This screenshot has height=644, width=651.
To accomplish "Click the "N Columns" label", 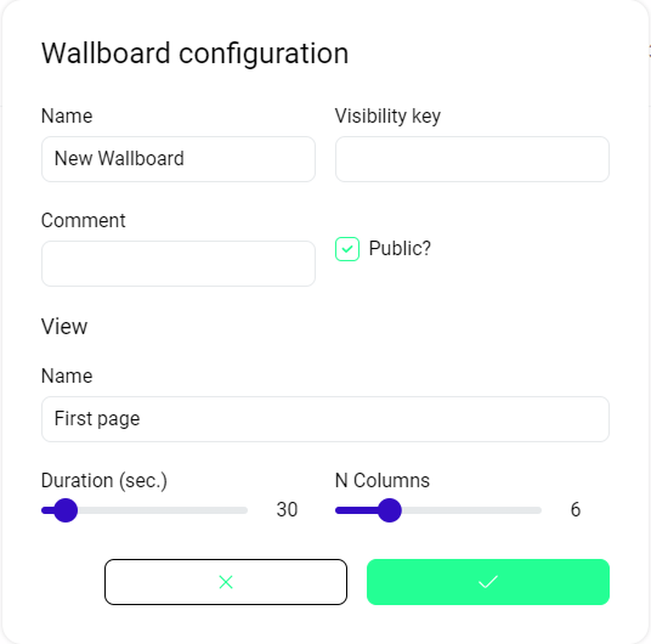I will tap(382, 480).
